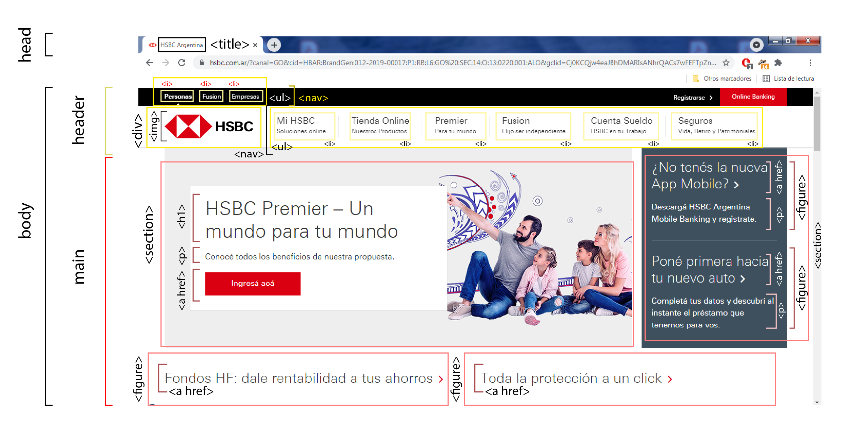Open the puzzle-piece extensions icon
This screenshot has height=440, width=868.
(x=778, y=63)
